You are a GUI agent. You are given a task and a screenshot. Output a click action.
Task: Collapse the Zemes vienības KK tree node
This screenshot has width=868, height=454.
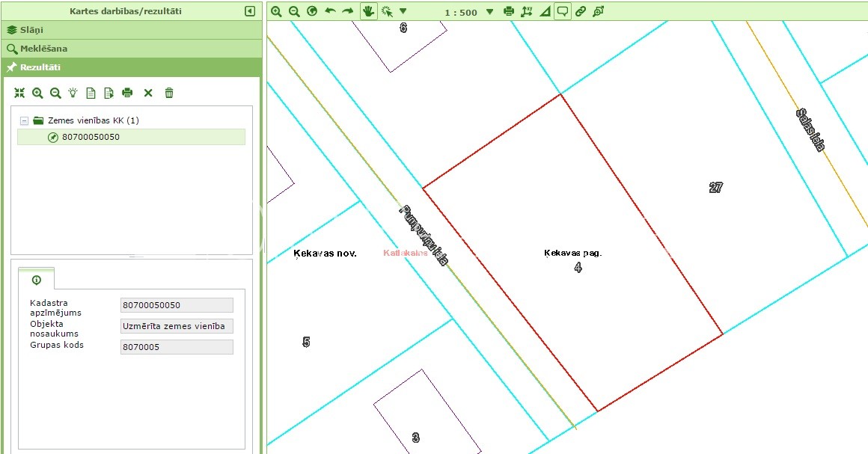(x=24, y=120)
